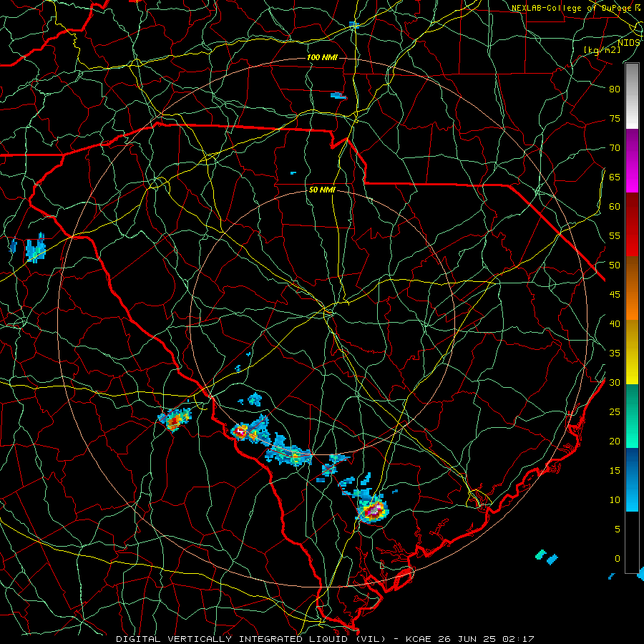
Task: Click the 45 value on the VIL scale
Action: [x=615, y=295]
